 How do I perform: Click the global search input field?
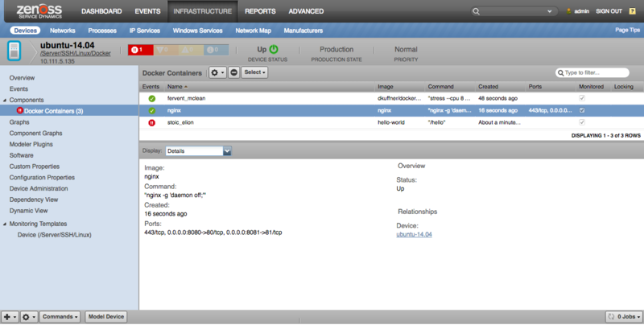point(514,11)
